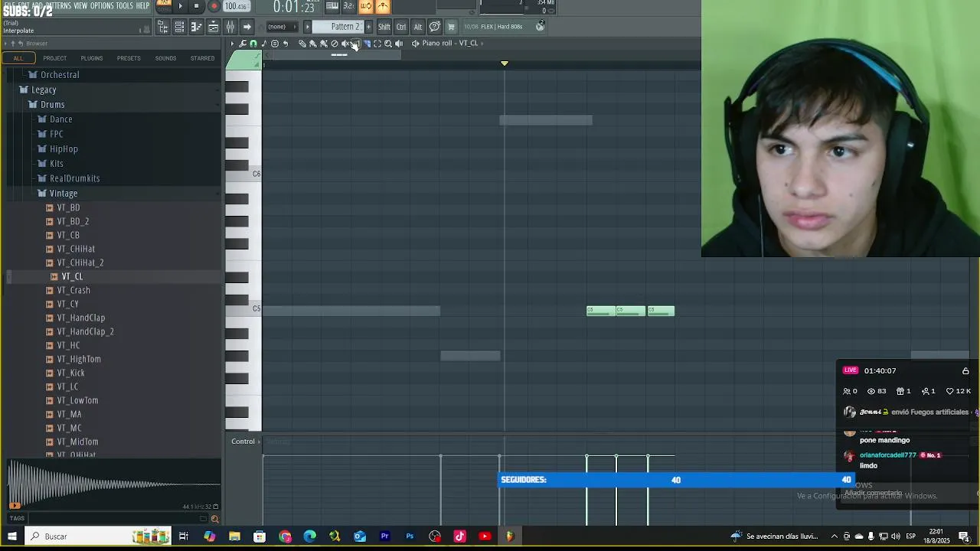The height and width of the screenshot is (551, 980).
Task: Click the add pattern plus button
Action: click(368, 27)
